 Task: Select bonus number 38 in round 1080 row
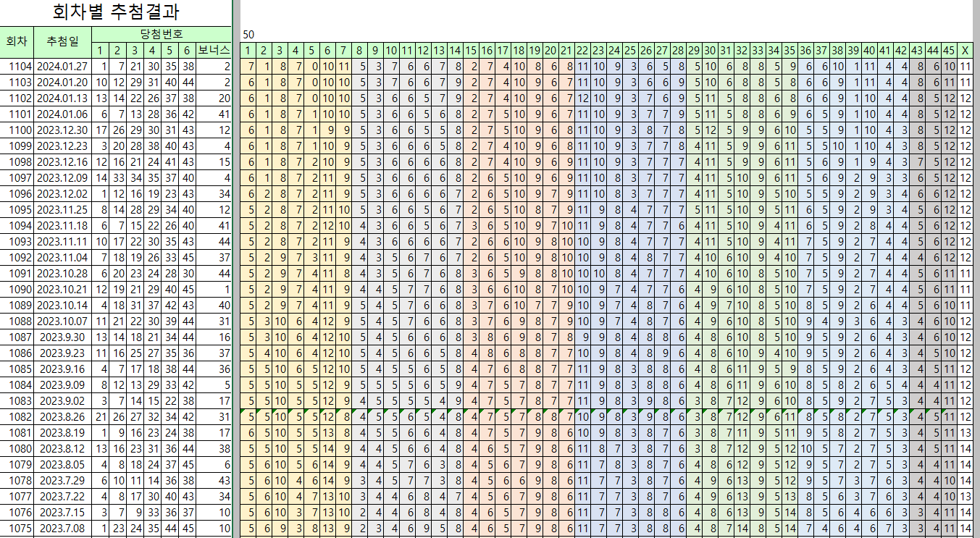pos(214,449)
